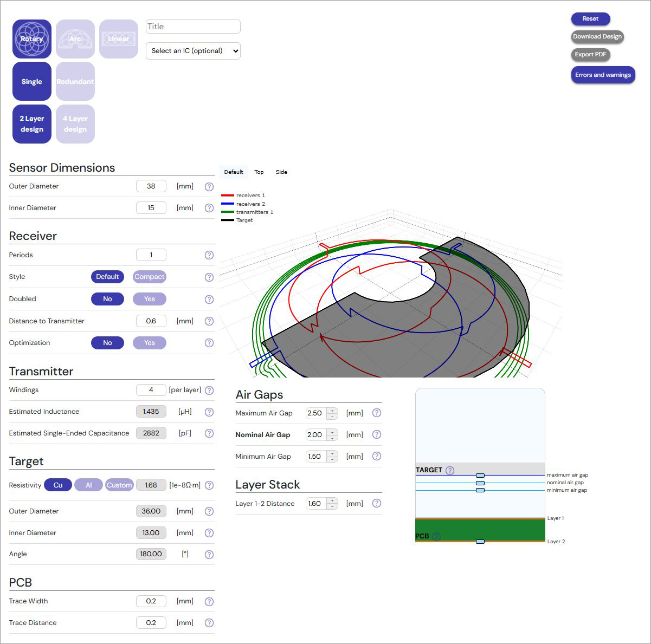The image size is (651, 644).
Task: Open help icon for Outer Diameter sensor dimension
Action: pos(209,187)
